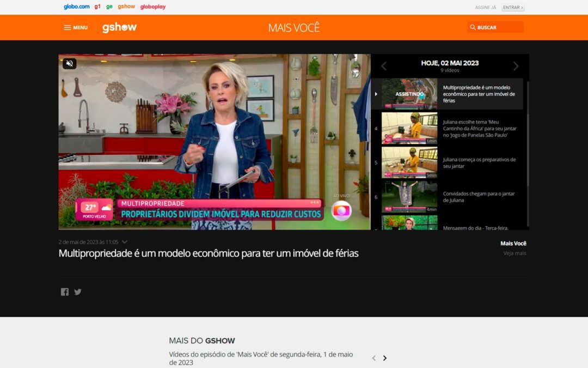Open thumbnail for Convidados chegam para o jantar
Viewport: 588px width, 368px height.
click(x=409, y=196)
